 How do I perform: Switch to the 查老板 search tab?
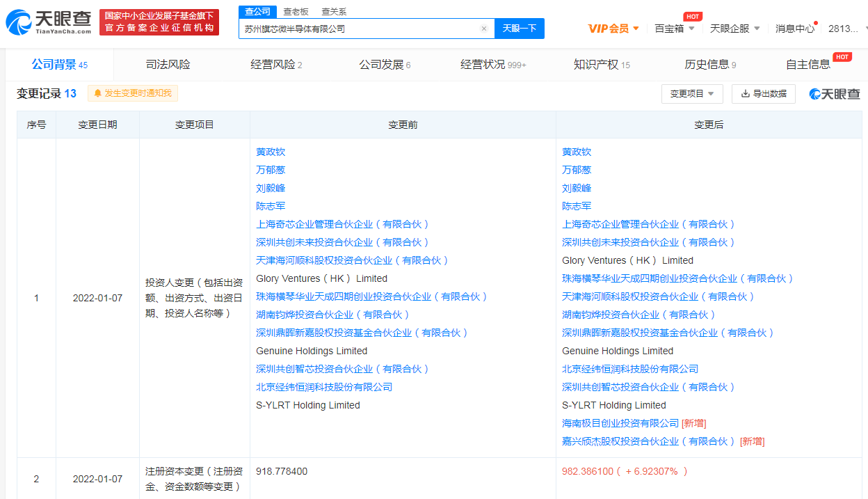pyautogui.click(x=296, y=12)
